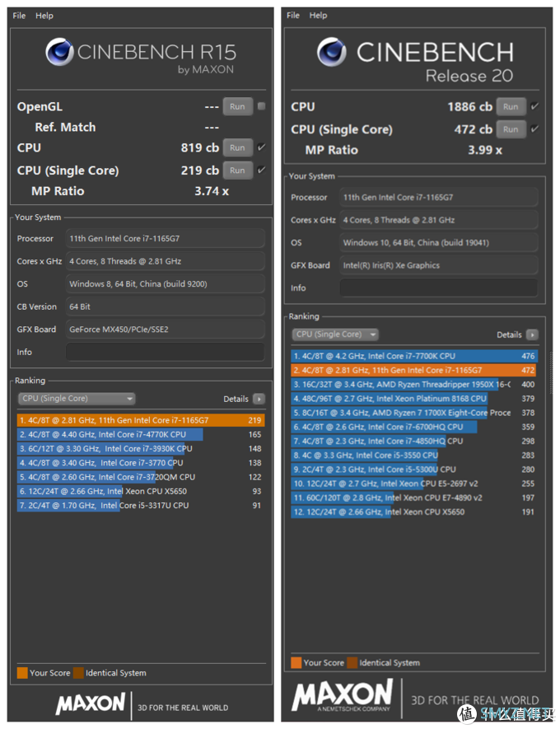The height and width of the screenshot is (729, 560).
Task: Click Intel(R) Iris(R) Xe Graphics field
Action: pos(439,265)
